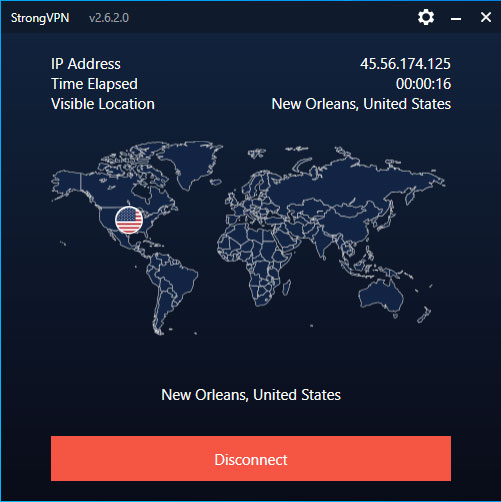Click the red Disconnect button

pos(251,458)
